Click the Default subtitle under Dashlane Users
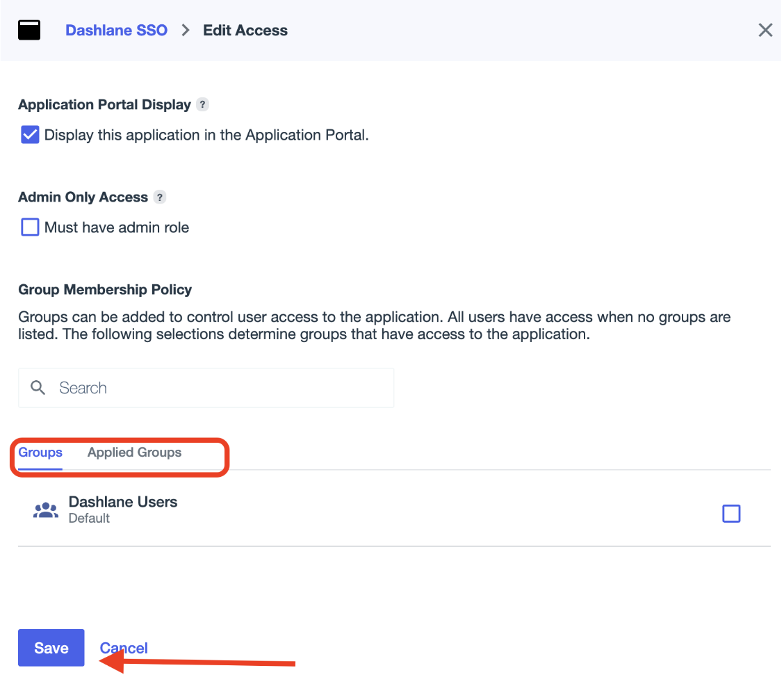Screen dimensions: 784x684 pyautogui.click(x=89, y=519)
